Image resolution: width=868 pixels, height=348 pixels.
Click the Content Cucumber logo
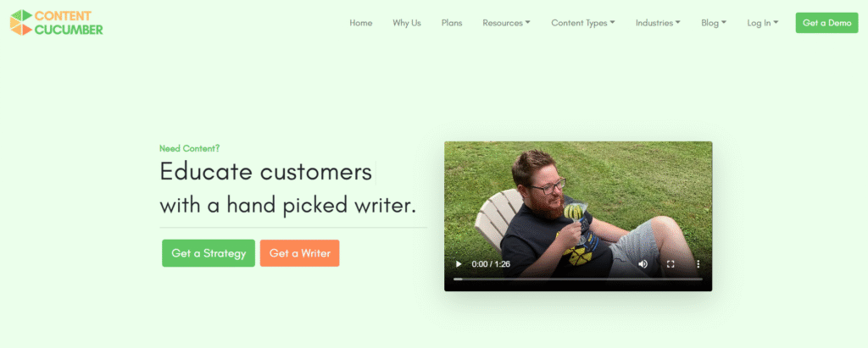click(57, 23)
